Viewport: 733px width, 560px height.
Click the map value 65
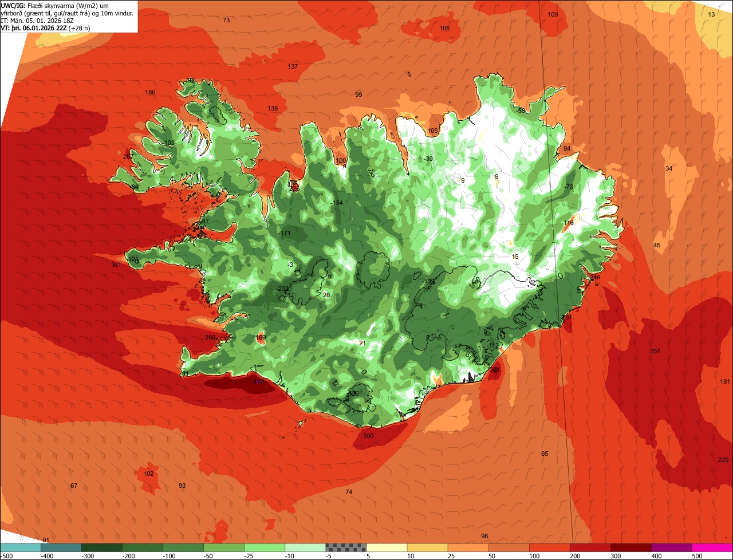click(x=545, y=453)
